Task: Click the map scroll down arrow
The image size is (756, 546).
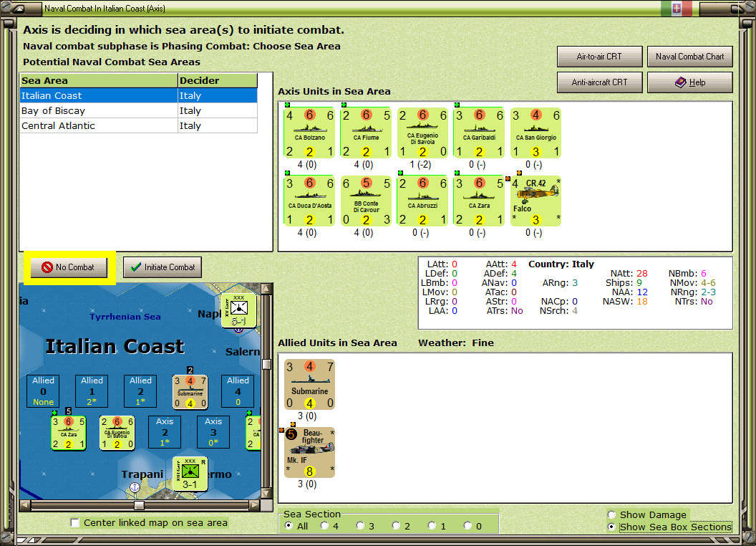Action: click(x=266, y=494)
